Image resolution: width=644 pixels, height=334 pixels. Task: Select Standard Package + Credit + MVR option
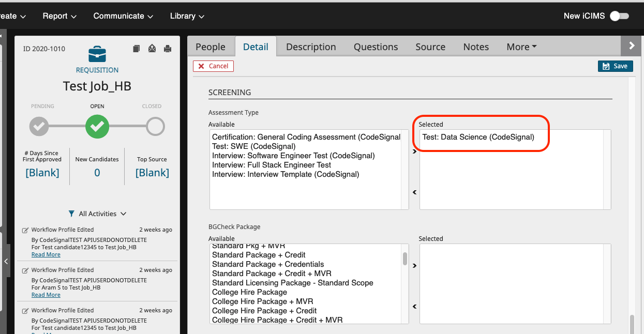272,274
